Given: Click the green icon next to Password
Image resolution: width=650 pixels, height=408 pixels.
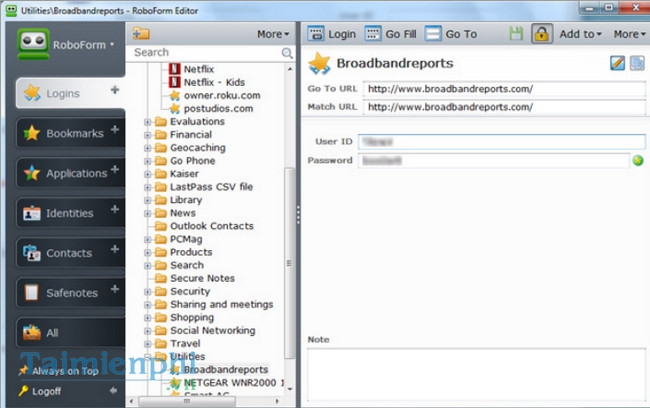Looking at the screenshot, I should tap(637, 161).
